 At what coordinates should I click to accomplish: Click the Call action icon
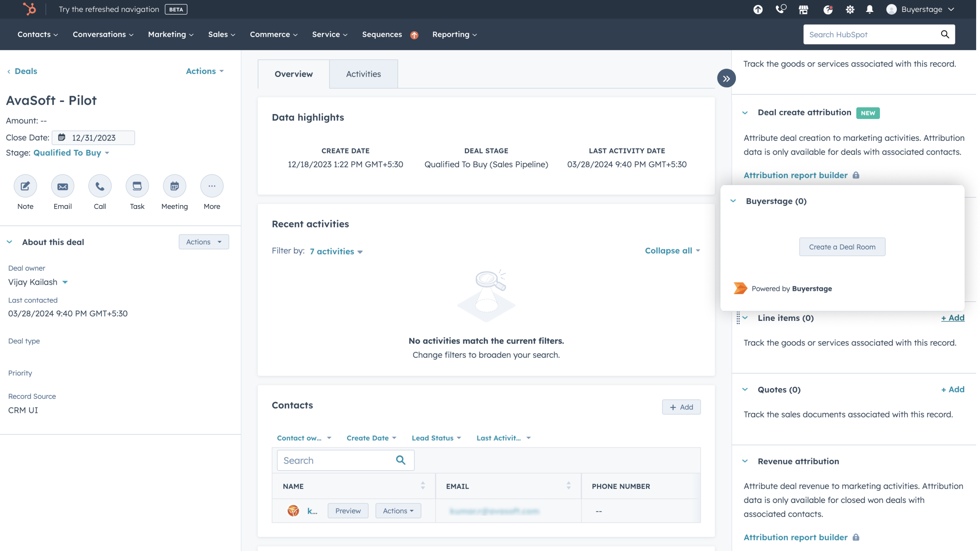click(100, 186)
